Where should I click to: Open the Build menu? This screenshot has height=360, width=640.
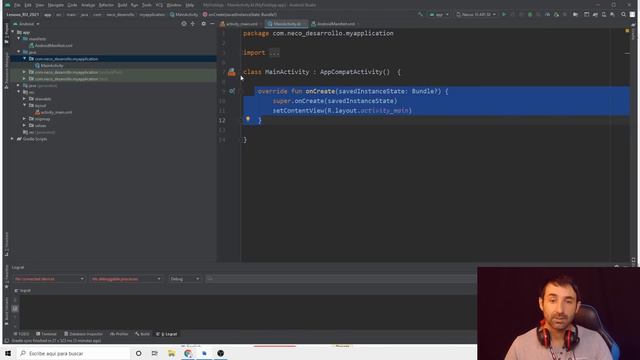122,5
